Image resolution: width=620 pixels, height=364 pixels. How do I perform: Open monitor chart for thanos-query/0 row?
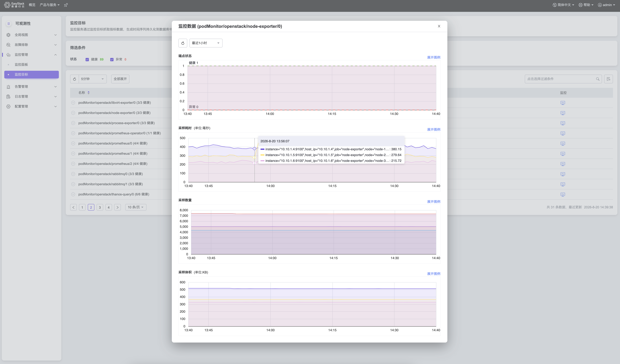563,194
